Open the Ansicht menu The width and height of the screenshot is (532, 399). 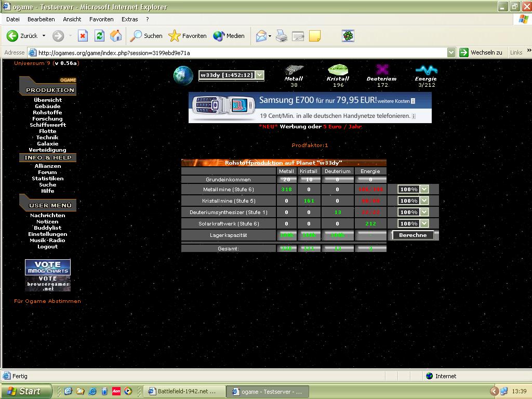point(72,19)
